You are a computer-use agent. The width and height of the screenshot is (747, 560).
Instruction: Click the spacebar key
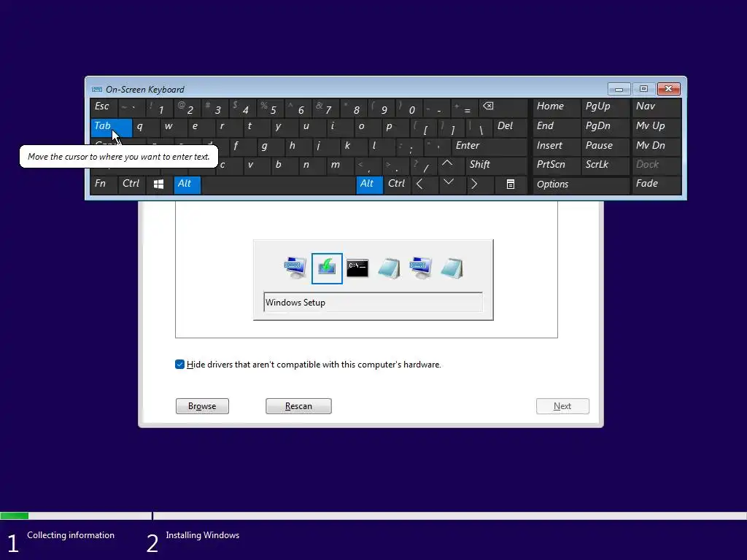click(x=279, y=184)
